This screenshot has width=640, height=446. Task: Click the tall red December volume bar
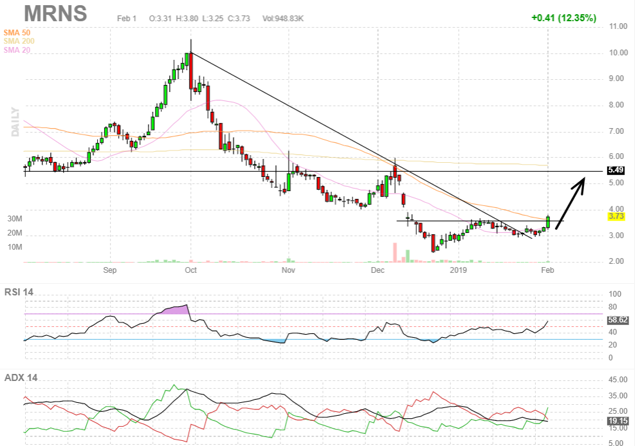pos(395,252)
